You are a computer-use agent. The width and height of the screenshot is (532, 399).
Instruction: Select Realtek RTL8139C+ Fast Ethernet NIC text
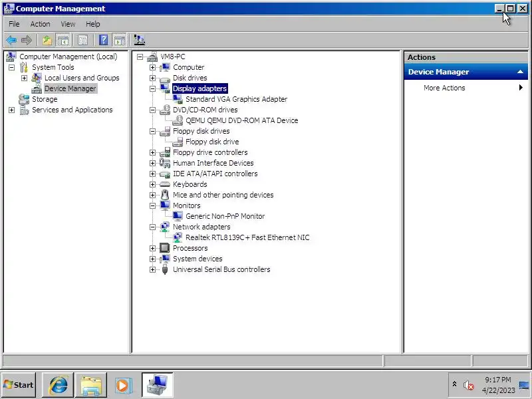[x=247, y=237]
